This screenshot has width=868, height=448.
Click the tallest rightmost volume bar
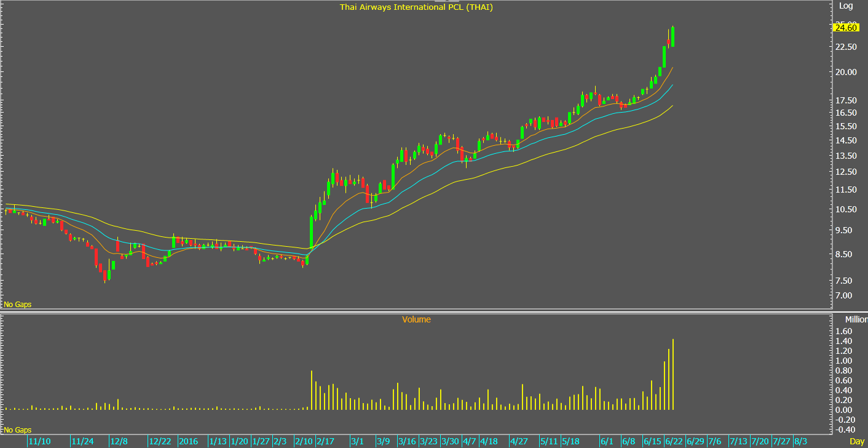point(673,374)
